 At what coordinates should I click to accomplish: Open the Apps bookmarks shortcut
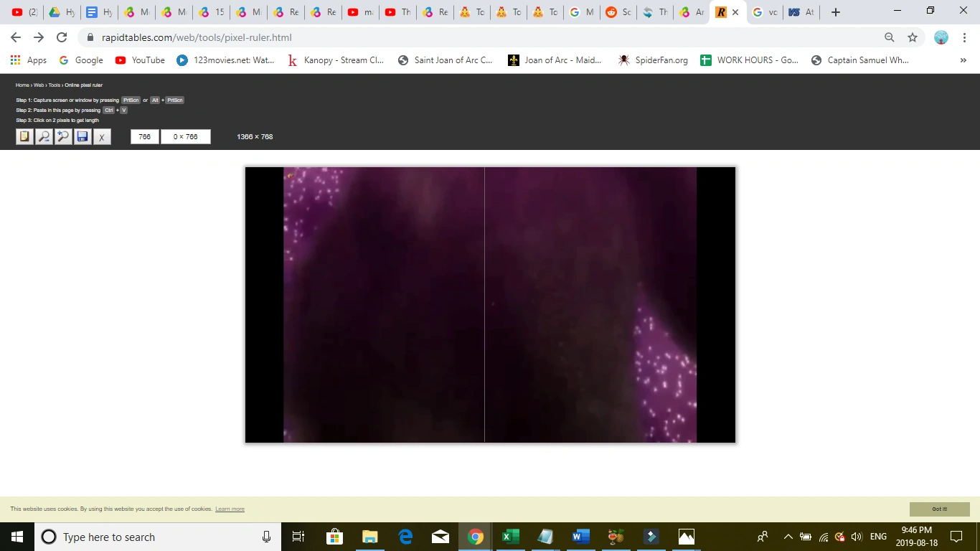click(29, 60)
